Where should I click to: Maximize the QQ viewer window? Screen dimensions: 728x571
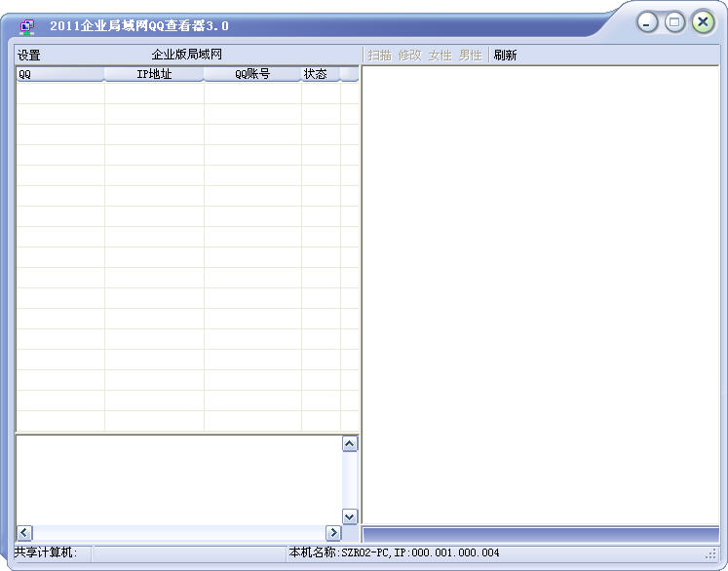click(x=674, y=21)
